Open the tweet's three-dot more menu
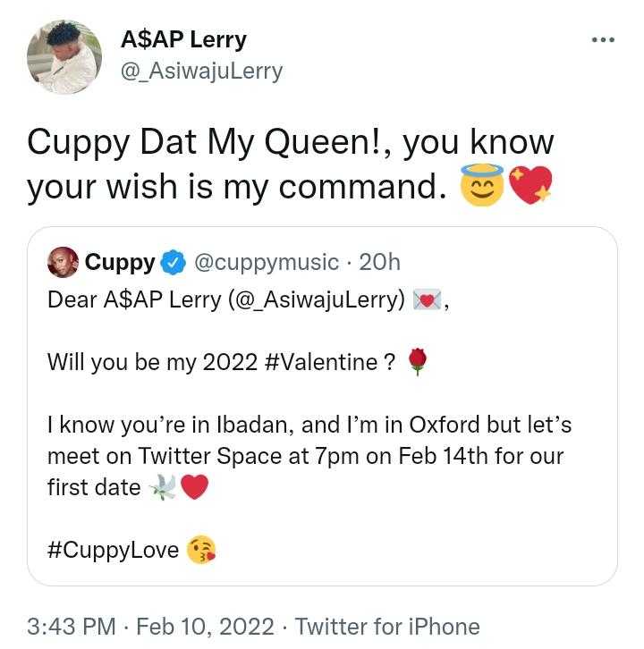 (x=604, y=41)
